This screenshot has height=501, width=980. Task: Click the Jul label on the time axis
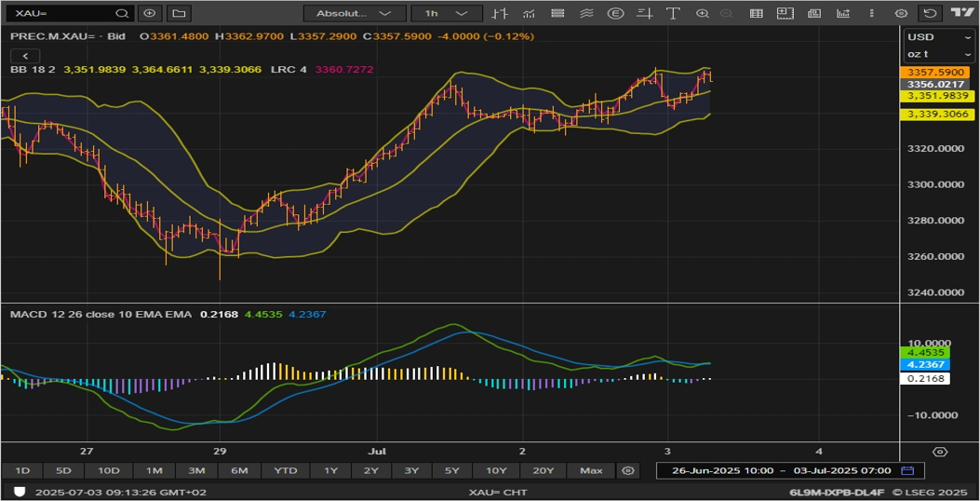(x=377, y=451)
